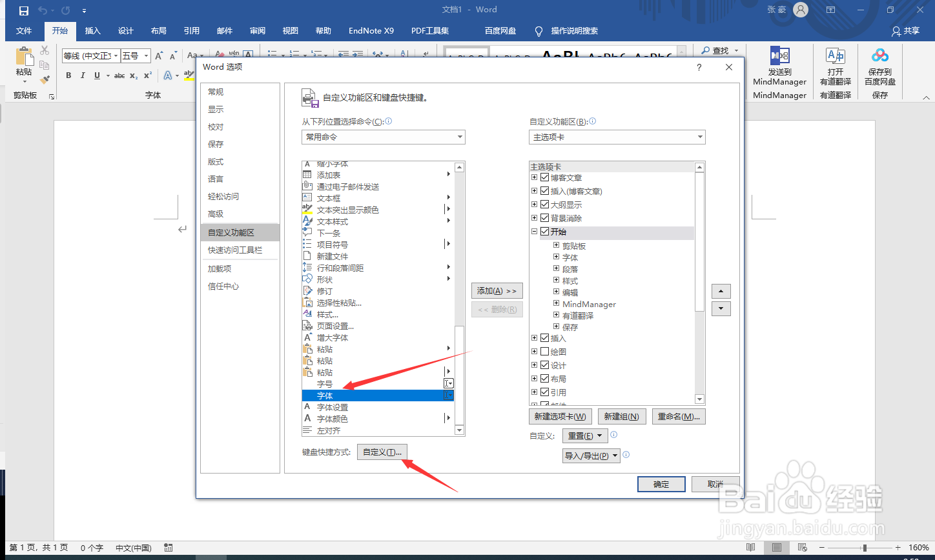The height and width of the screenshot is (560, 935).
Task: Click the move up arrow button
Action: point(721,292)
